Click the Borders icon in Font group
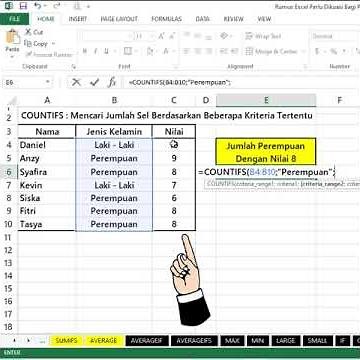This screenshot has height=360, width=360. (127, 51)
